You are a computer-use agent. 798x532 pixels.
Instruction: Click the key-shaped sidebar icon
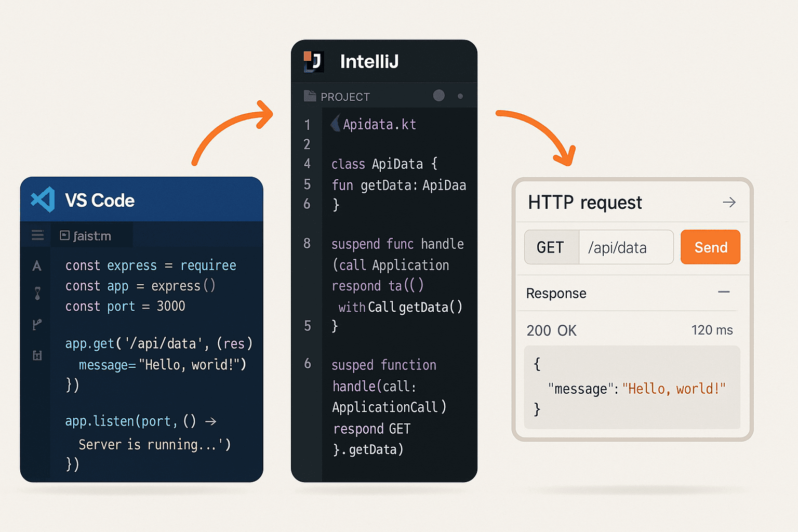pyautogui.click(x=36, y=294)
